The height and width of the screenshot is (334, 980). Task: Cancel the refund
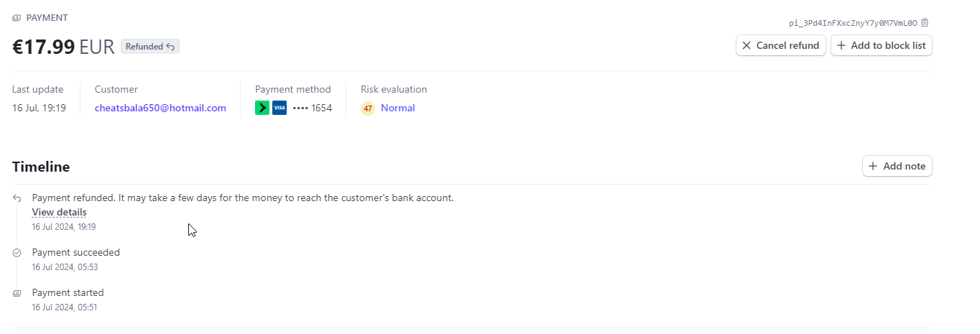pos(780,45)
